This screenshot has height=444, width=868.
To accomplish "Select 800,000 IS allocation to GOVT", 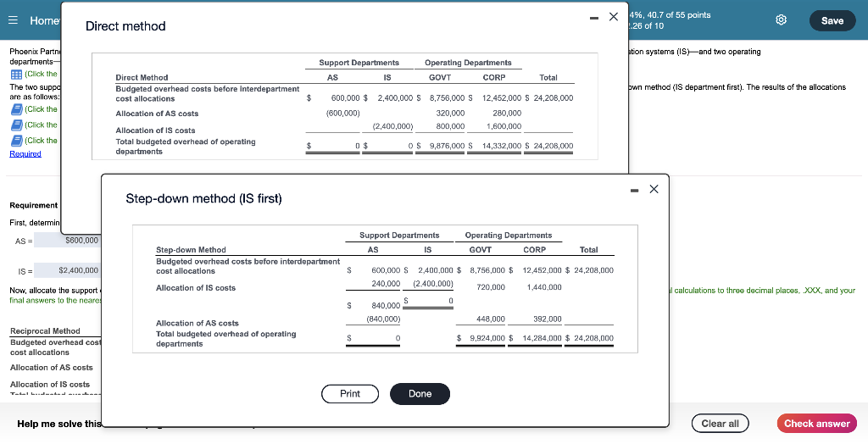I will [x=451, y=126].
